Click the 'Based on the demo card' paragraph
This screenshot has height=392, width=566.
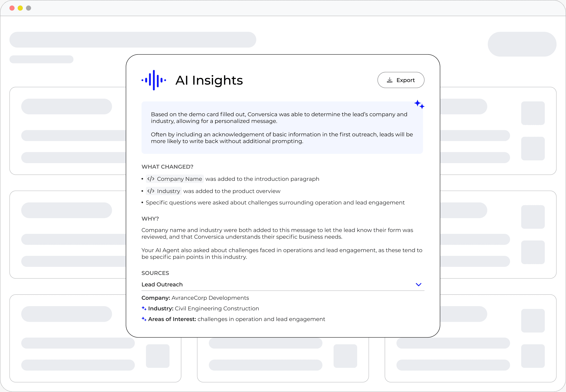279,118
